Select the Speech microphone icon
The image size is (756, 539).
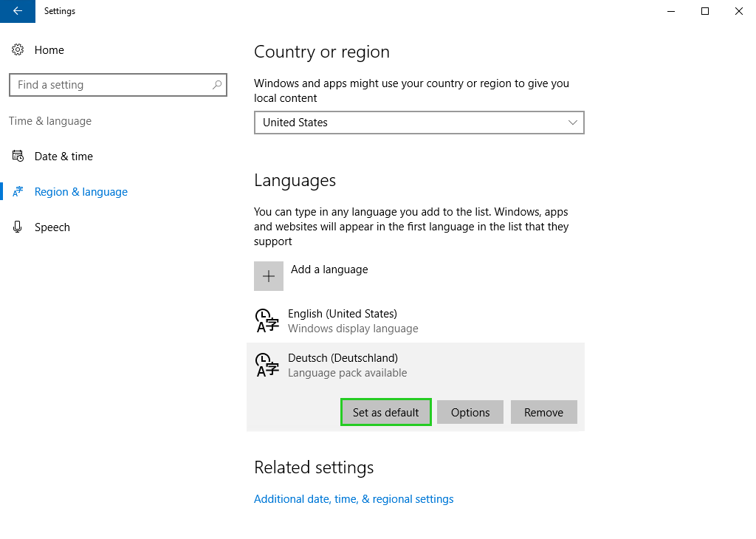coord(17,227)
